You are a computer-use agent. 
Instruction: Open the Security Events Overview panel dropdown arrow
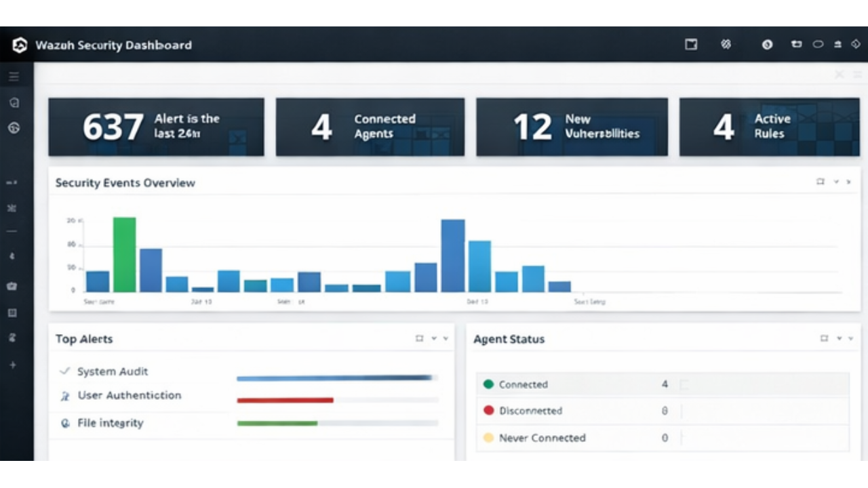point(836,182)
